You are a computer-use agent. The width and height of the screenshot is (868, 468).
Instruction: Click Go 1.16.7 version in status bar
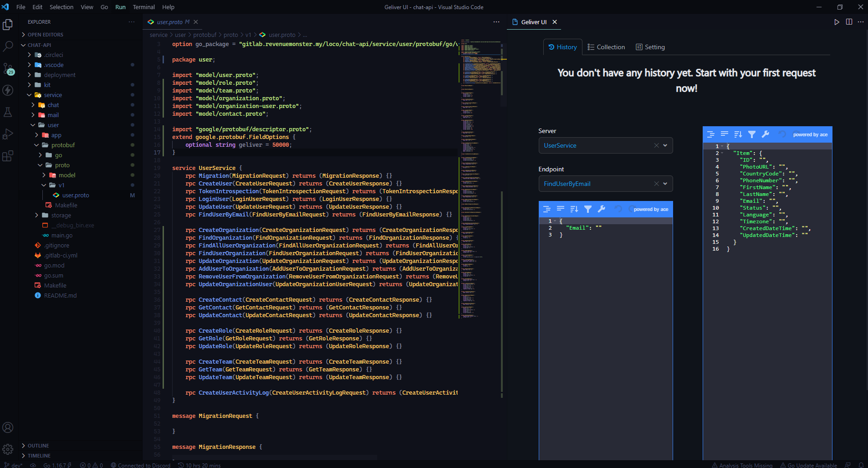click(x=57, y=465)
